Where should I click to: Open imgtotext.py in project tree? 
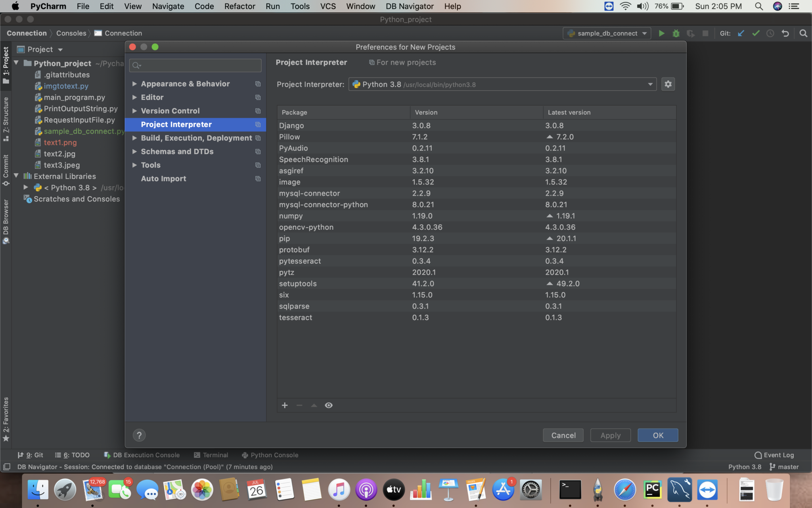point(66,86)
